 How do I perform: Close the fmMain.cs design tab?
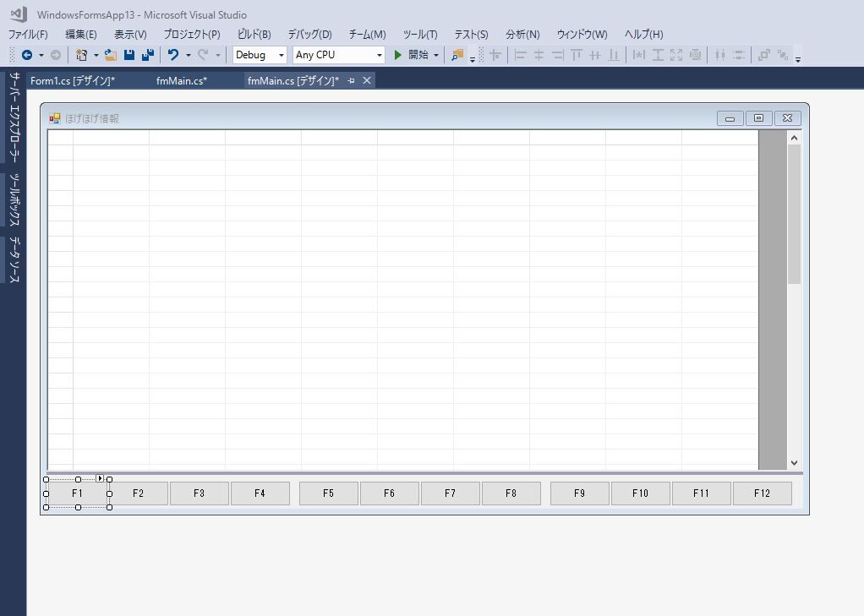(x=367, y=81)
